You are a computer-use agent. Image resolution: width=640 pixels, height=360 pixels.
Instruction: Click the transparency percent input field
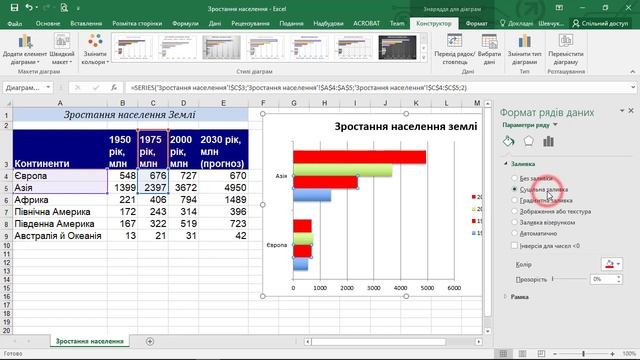602,279
